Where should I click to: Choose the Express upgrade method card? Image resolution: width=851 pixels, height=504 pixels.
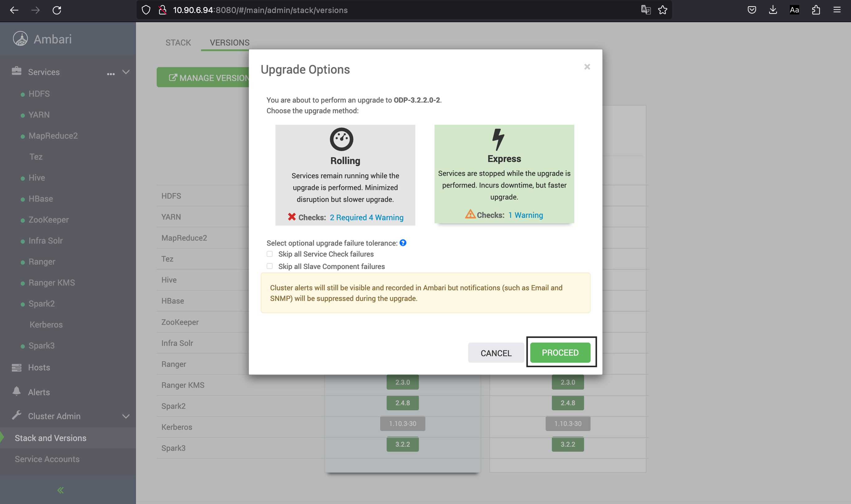504,174
